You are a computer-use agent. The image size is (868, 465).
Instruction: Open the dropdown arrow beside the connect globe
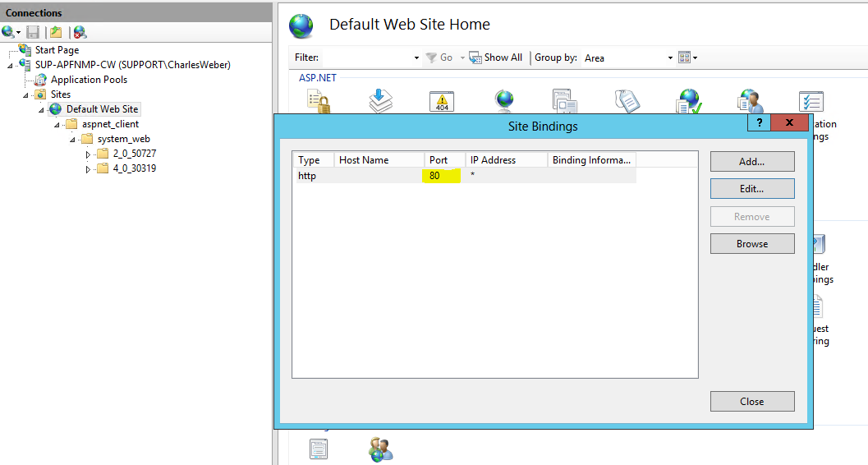coord(18,33)
